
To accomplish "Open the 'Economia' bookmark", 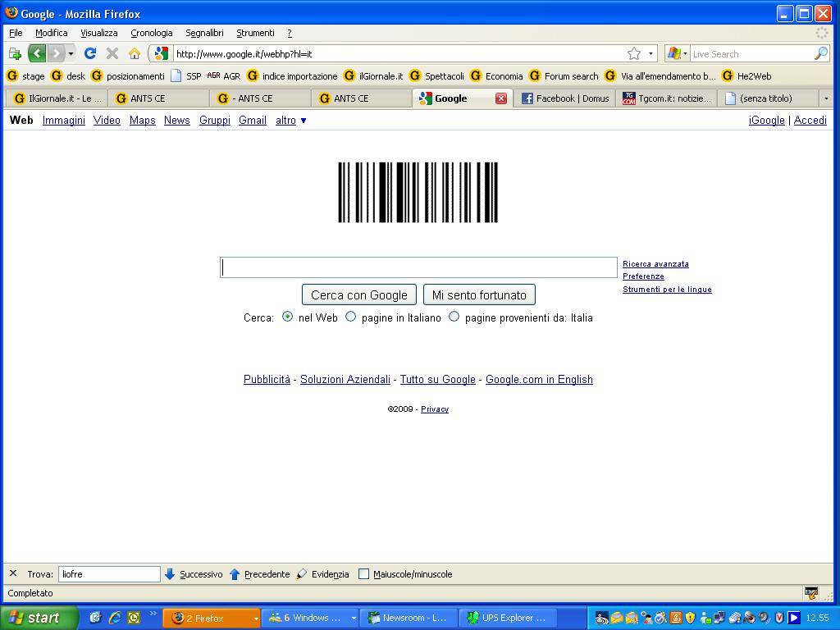I will (496, 76).
